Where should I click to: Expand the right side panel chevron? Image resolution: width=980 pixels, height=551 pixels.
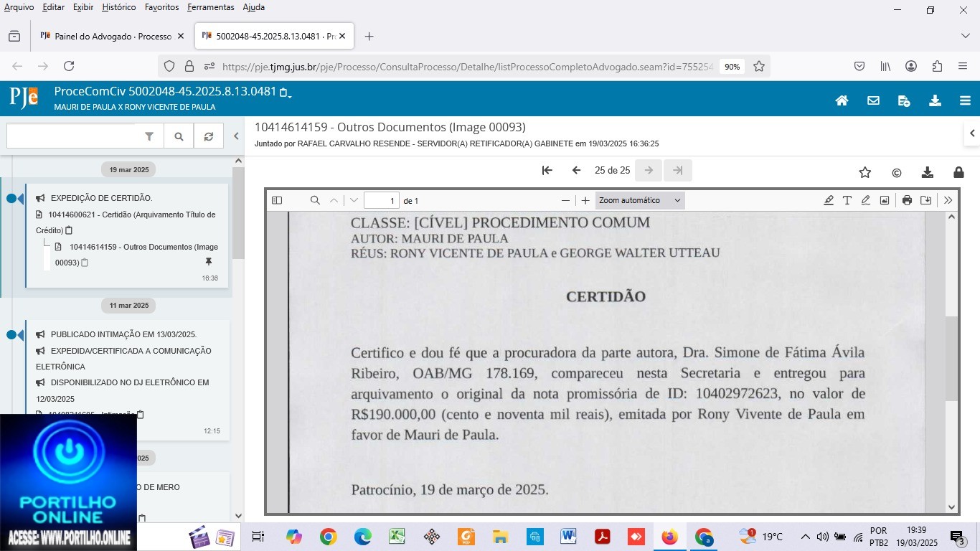coord(972,133)
